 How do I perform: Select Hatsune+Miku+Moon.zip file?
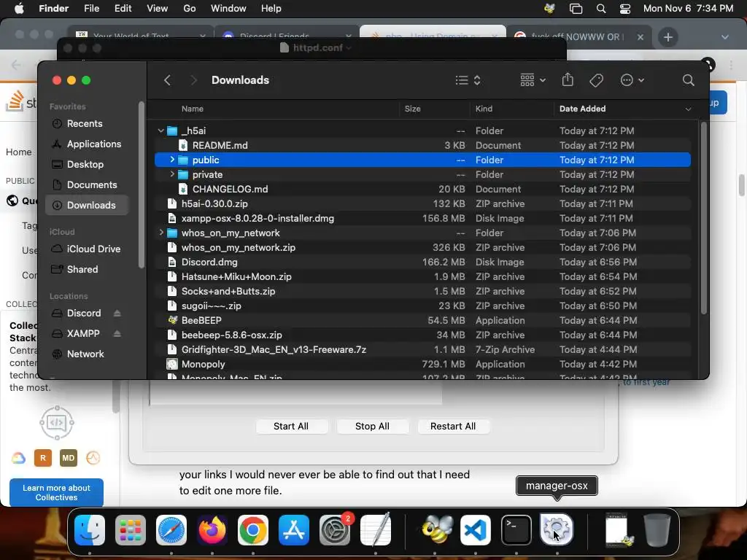coord(422,276)
